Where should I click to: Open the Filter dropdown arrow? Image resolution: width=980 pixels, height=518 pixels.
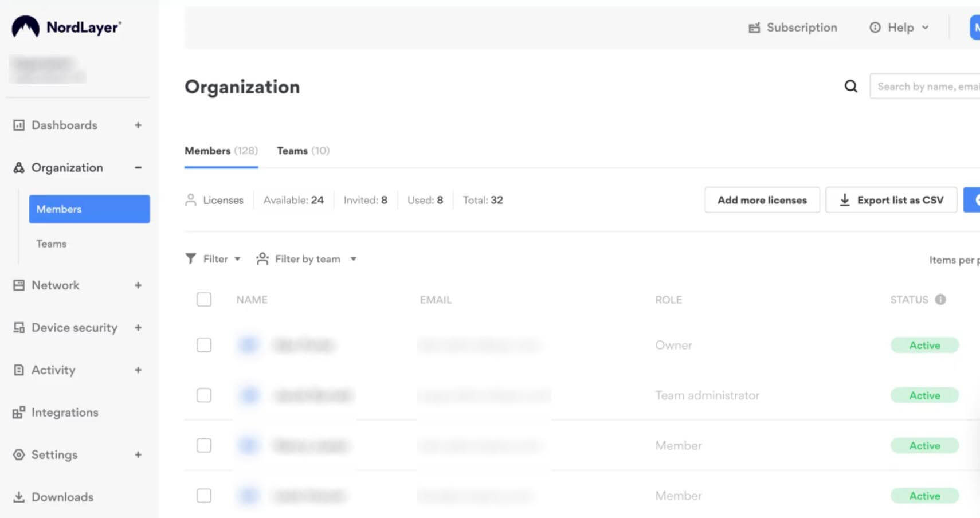coord(237,259)
